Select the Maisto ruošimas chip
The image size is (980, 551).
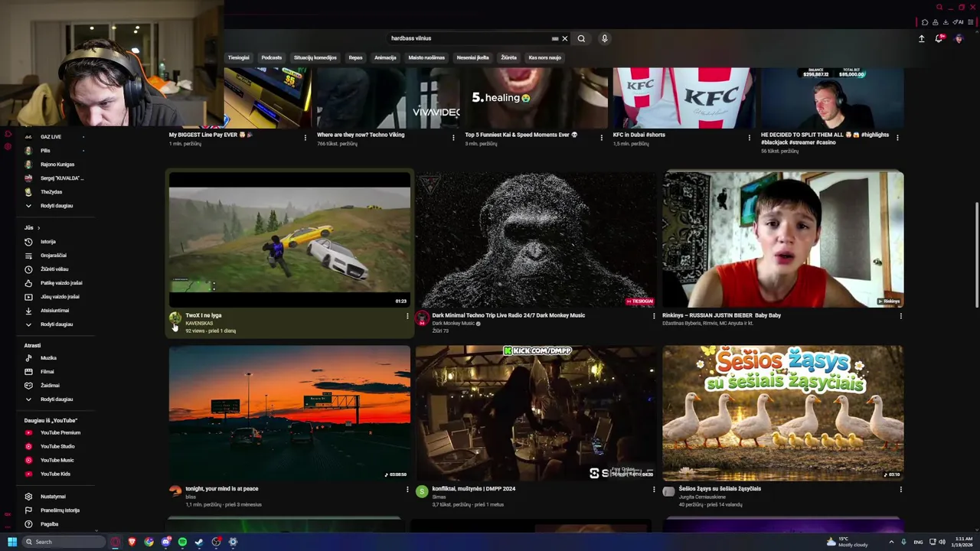(426, 57)
